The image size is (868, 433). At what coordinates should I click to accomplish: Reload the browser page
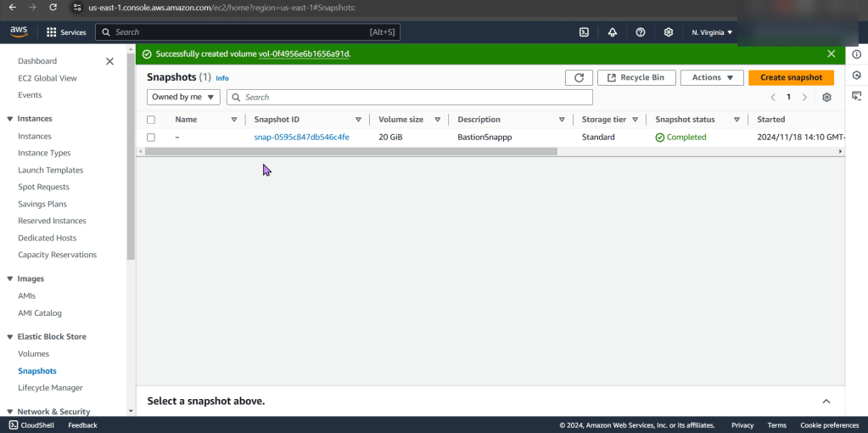click(53, 8)
